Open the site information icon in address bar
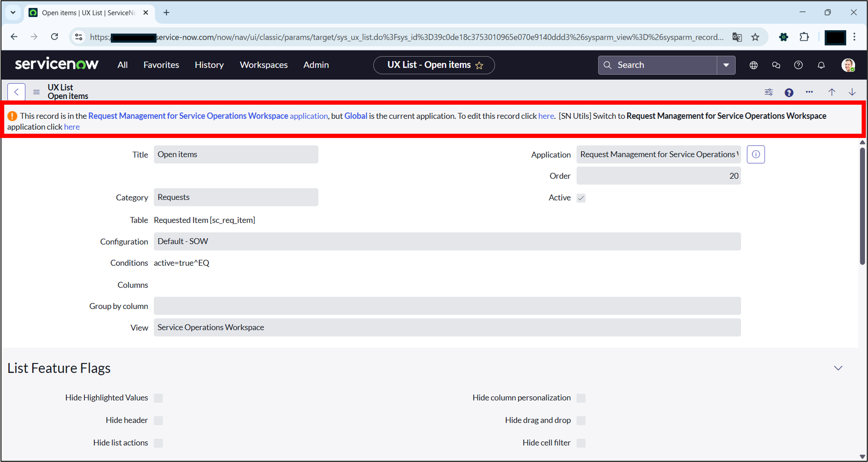Screen dimensions: 868x462 (x=78, y=37)
